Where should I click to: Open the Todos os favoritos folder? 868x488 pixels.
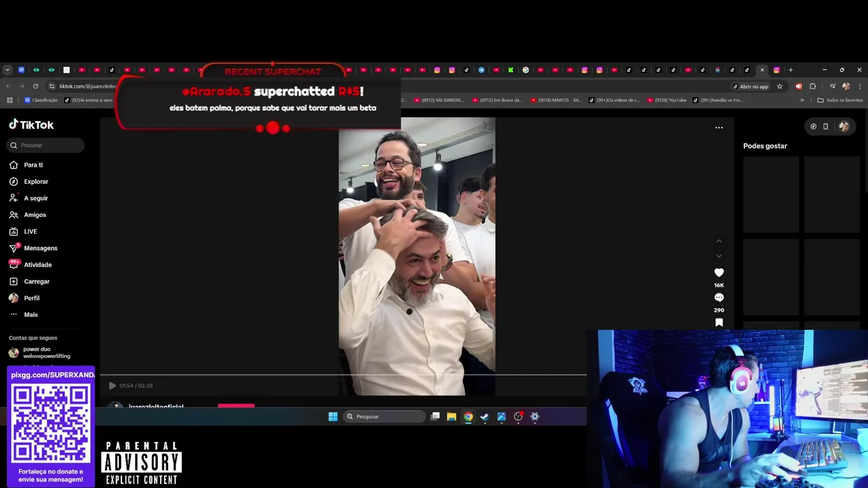pos(840,100)
